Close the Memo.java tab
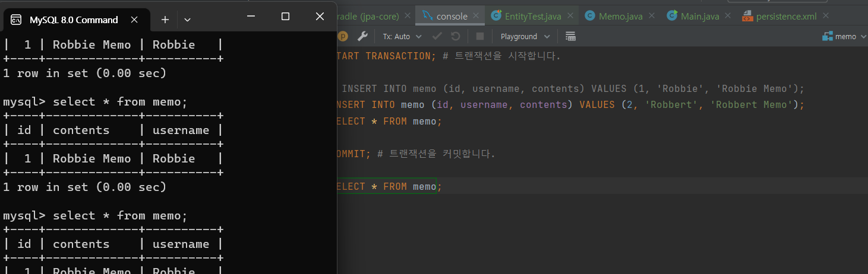 pyautogui.click(x=652, y=16)
